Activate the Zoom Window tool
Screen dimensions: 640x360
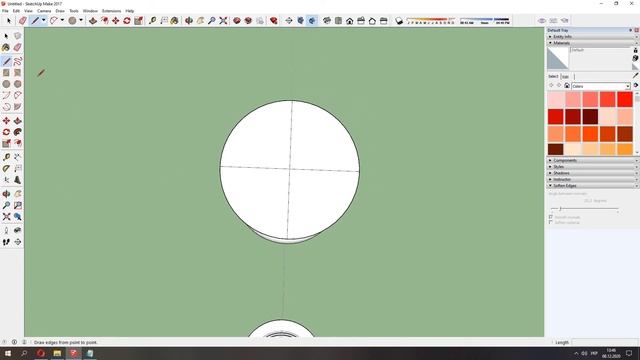pos(18,205)
